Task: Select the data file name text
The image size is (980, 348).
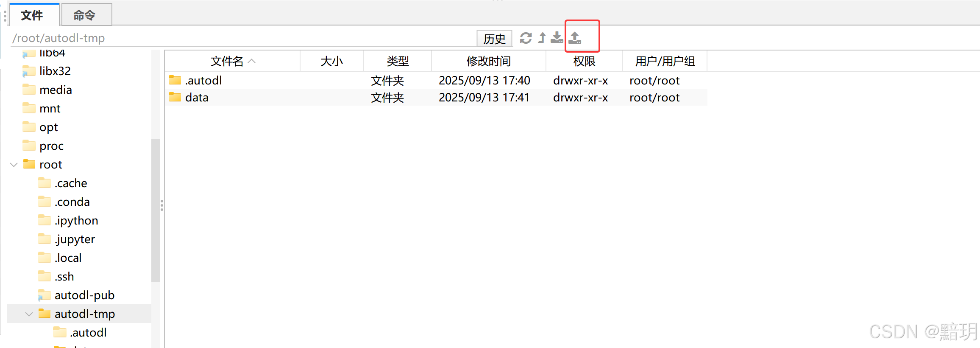Action: (x=197, y=97)
